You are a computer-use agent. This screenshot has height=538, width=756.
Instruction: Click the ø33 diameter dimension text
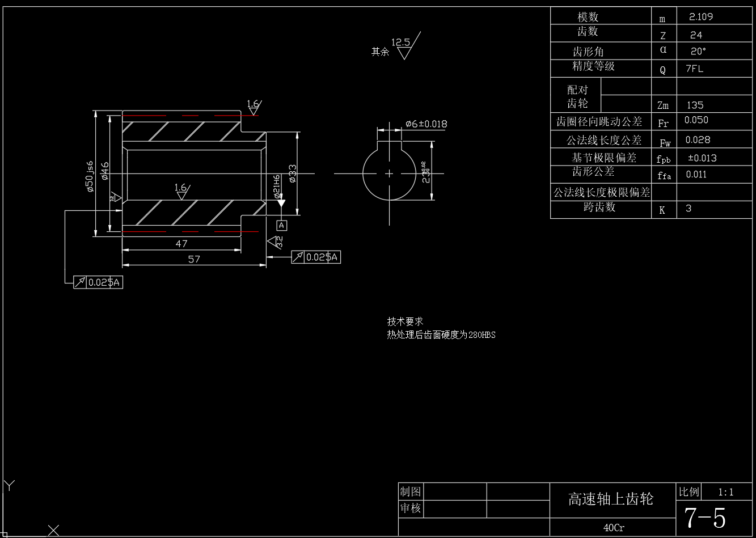click(x=293, y=173)
